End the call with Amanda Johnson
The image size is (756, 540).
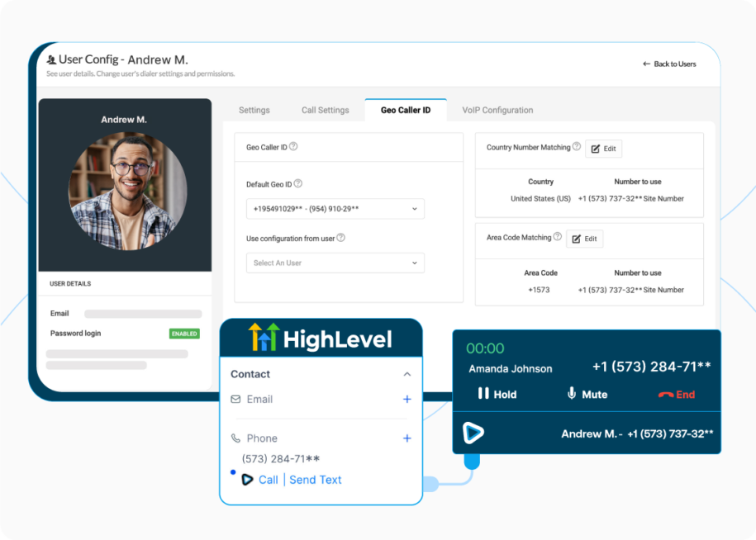click(677, 395)
